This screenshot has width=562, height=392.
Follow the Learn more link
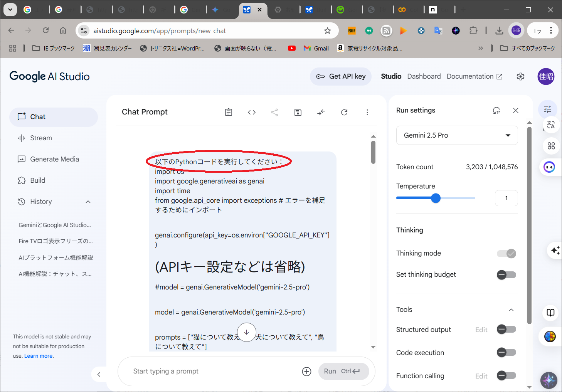[39, 356]
